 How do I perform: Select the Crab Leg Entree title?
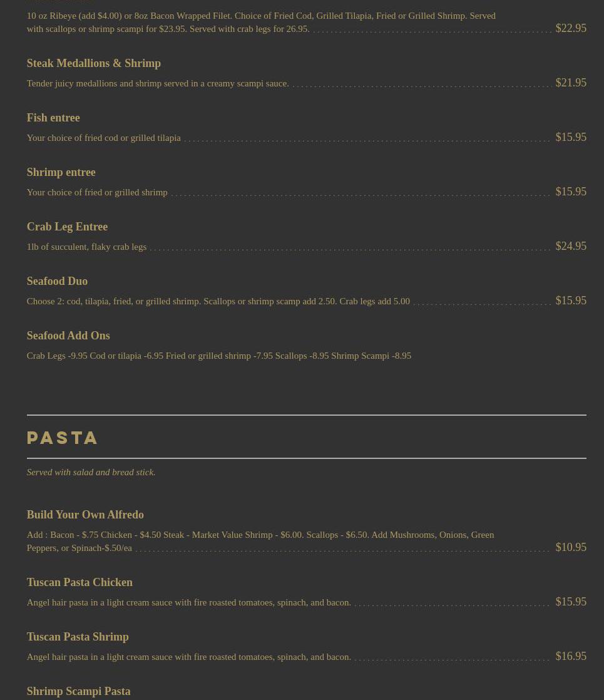[67, 227]
